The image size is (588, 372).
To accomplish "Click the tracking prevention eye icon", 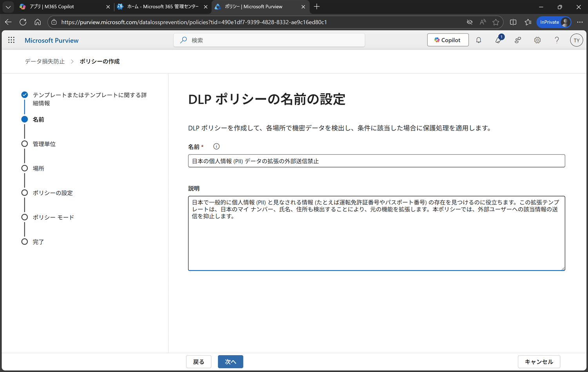I will click(x=470, y=22).
